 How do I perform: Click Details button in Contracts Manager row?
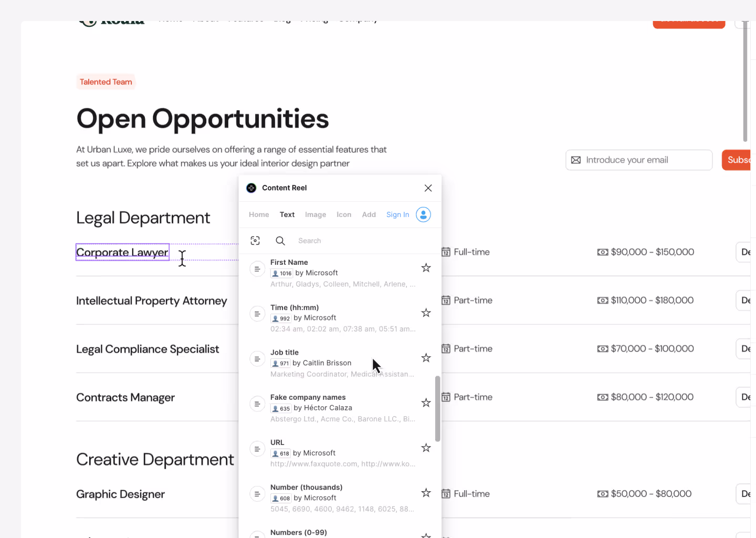[x=743, y=397]
